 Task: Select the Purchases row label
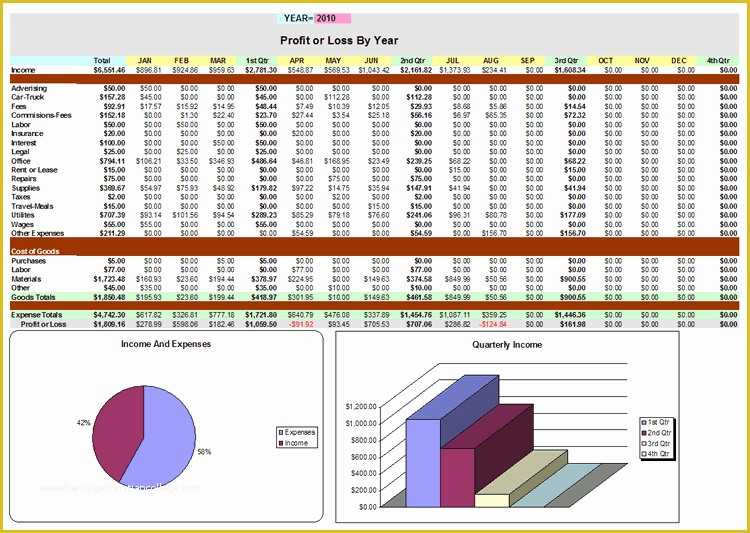[29, 261]
